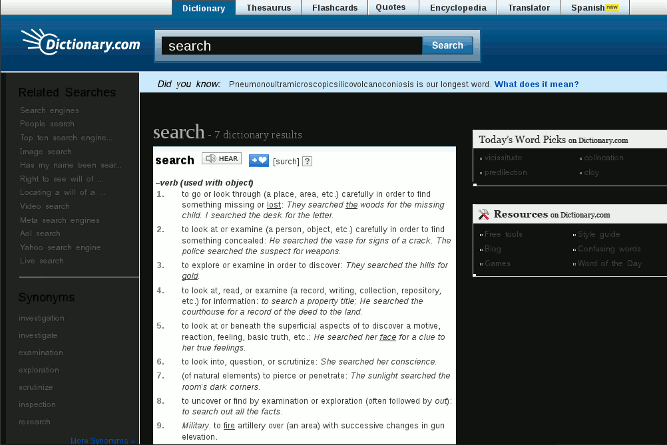Click underlined word 'the' in definition 1
The height and width of the screenshot is (445, 667).
351,205
